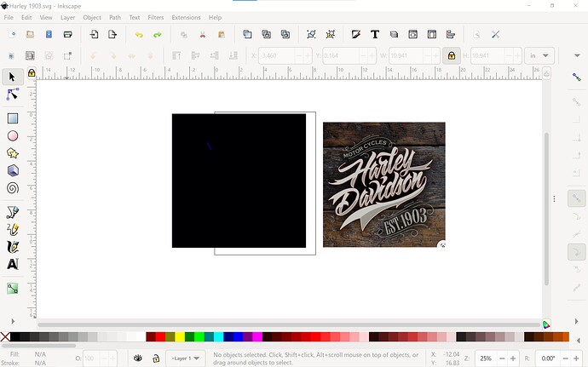Click zoom out minus button
This screenshot has width=588, height=367.
[502, 358]
